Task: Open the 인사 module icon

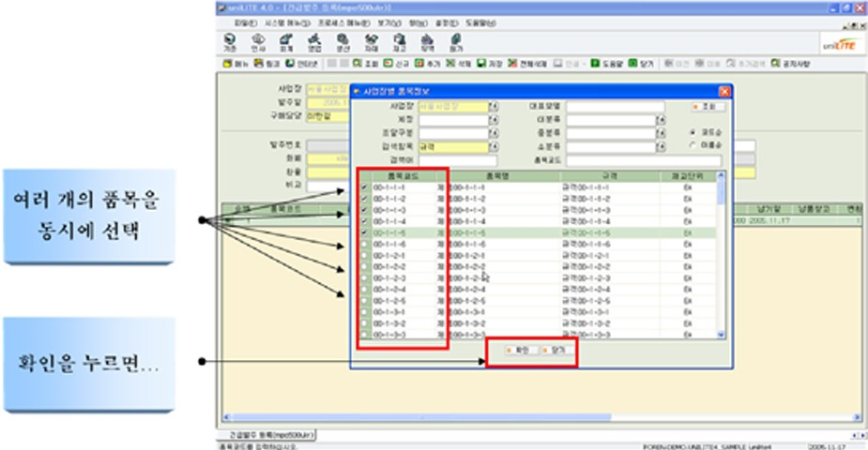Action: point(258,42)
